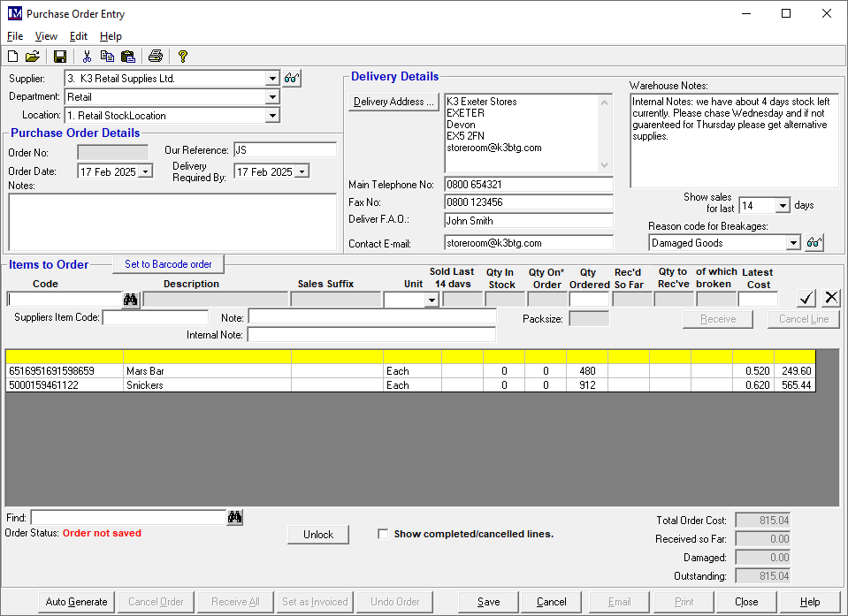Expand Reason code for Breakages dropdown
Screen dimensions: 848x616
793,243
